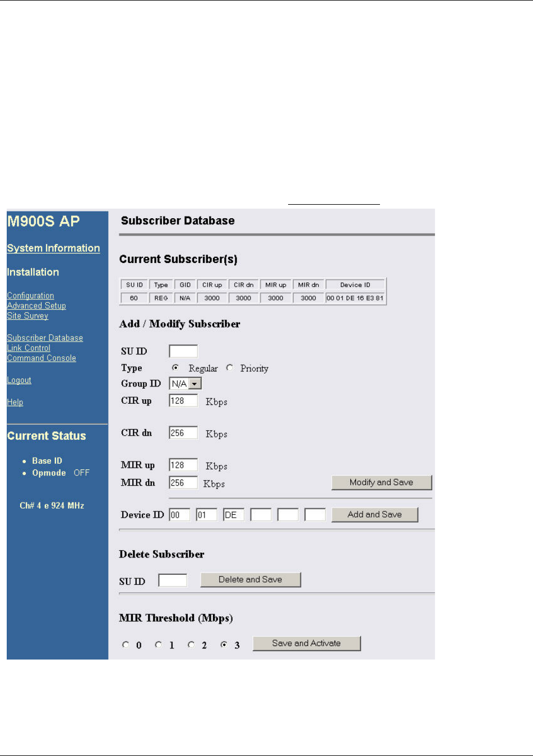Open the Link Control page
This screenshot has width=533, height=756.
pos(29,348)
